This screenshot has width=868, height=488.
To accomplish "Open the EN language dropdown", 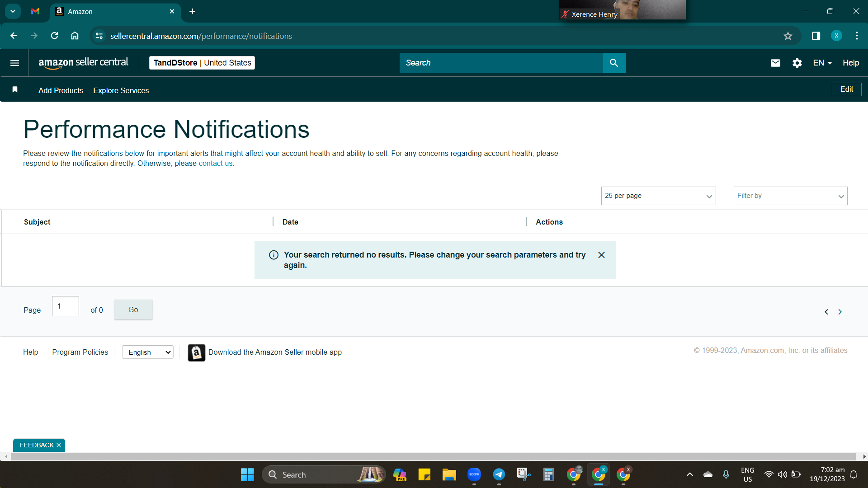I will coord(822,63).
